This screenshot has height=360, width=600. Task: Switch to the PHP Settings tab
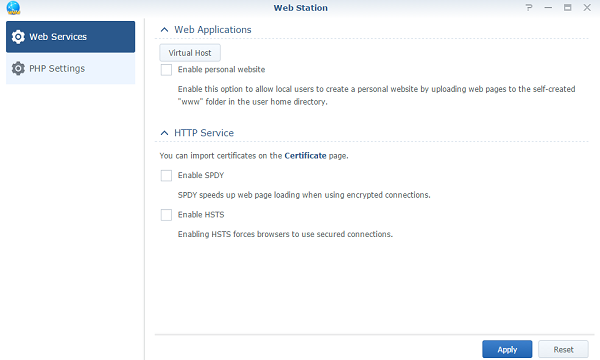click(70, 68)
